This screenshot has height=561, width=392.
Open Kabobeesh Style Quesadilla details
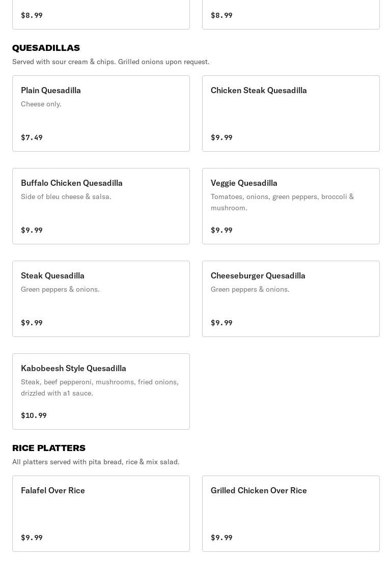(x=101, y=391)
